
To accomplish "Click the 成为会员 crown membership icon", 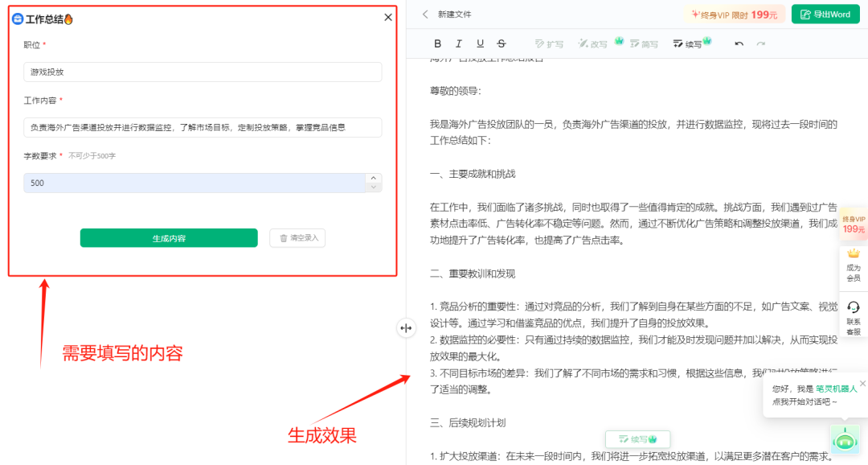I will pyautogui.click(x=853, y=261).
